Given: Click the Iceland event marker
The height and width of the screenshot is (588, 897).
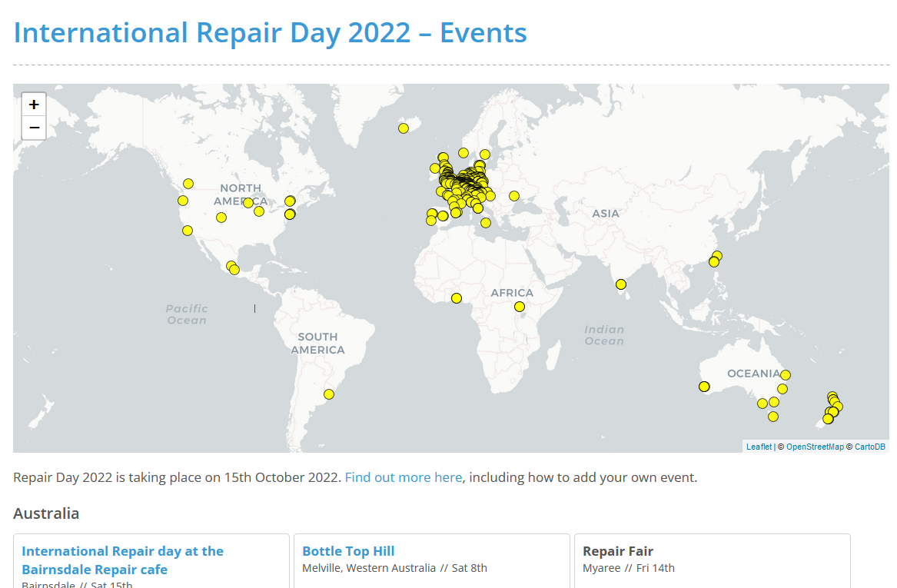Looking at the screenshot, I should (404, 128).
